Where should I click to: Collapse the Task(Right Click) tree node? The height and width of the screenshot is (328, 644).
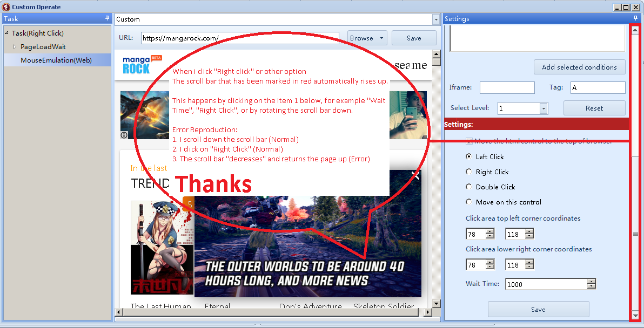[7, 33]
